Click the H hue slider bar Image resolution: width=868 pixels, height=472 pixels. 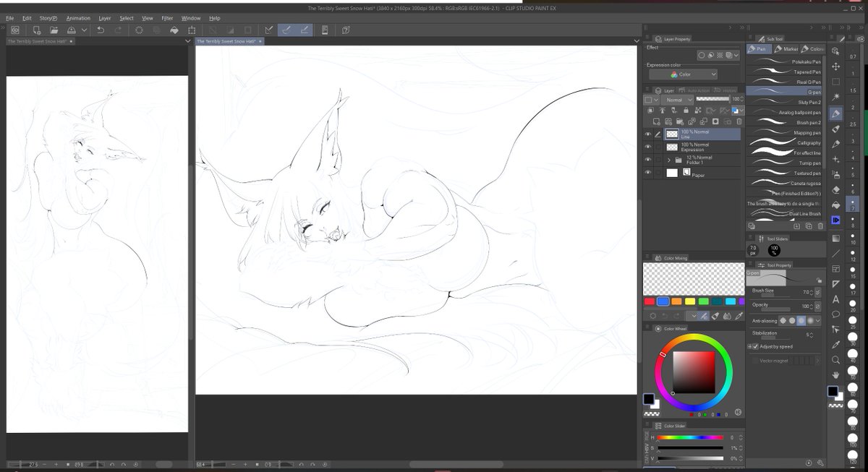click(689, 437)
